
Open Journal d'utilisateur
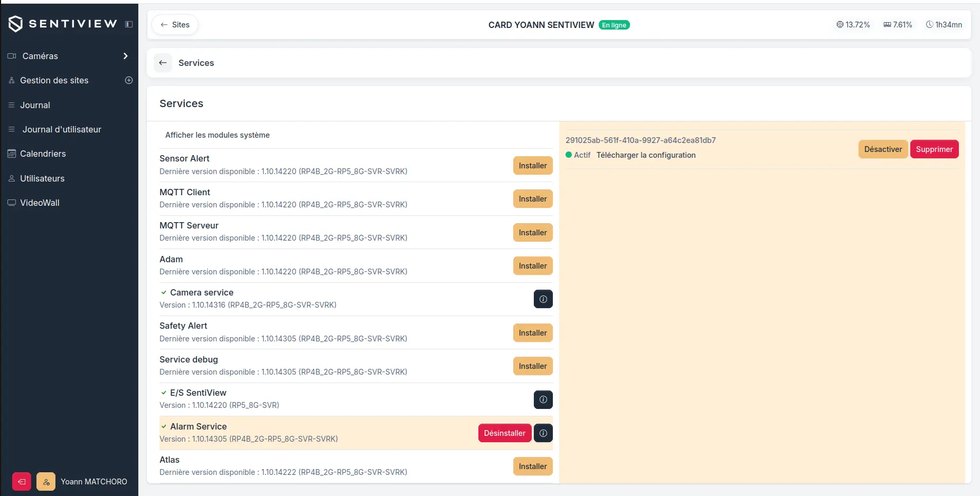62,129
